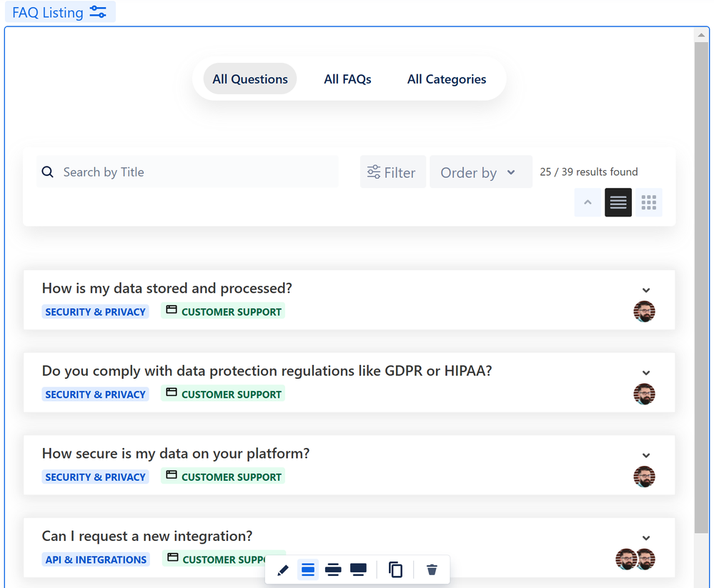The width and height of the screenshot is (714, 588).
Task: Expand 'Can I request a new integration' question
Action: click(x=645, y=538)
